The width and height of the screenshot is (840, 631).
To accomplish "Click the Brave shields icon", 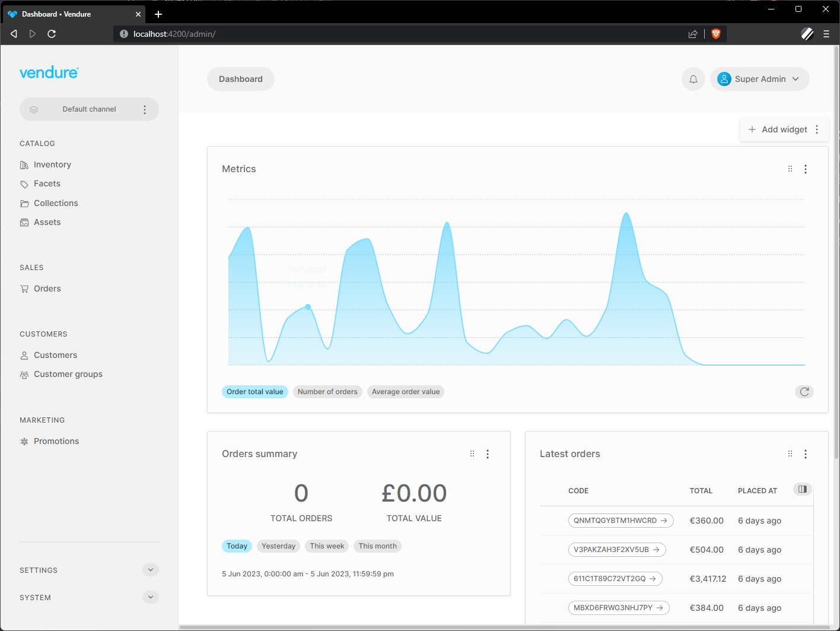I will (716, 34).
